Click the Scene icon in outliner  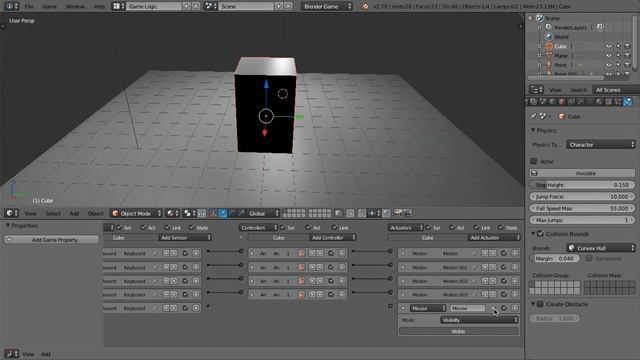pyautogui.click(x=540, y=18)
